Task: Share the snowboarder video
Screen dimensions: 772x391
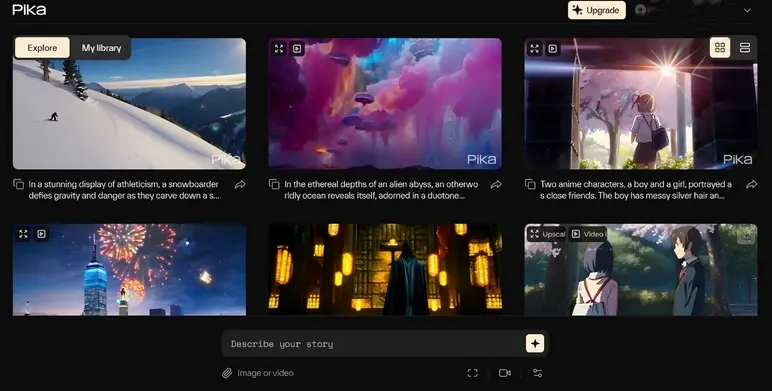Action: click(240, 184)
